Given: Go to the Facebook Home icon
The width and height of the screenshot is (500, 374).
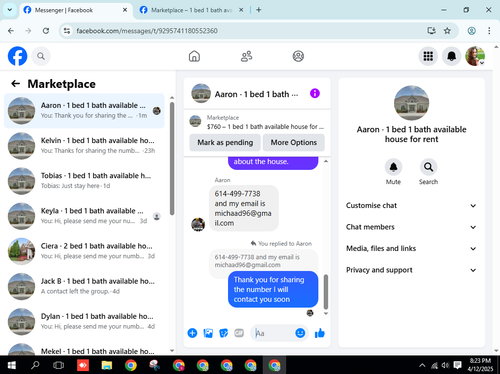Looking at the screenshot, I should 194,56.
